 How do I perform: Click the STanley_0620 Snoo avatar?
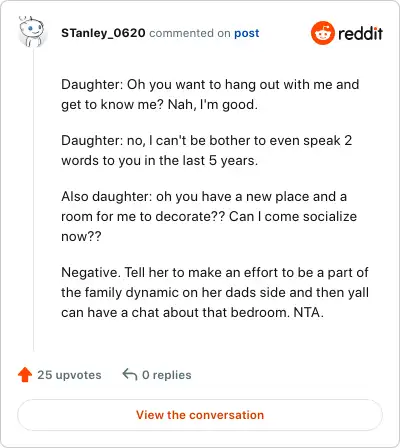33,32
